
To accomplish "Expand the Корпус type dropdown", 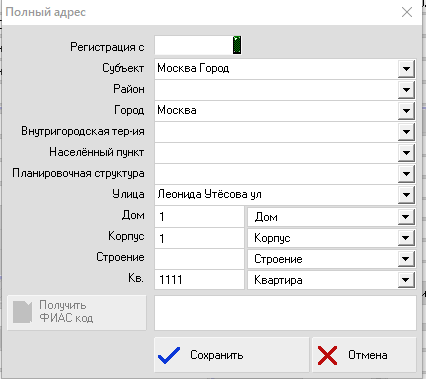I will coord(406,238).
